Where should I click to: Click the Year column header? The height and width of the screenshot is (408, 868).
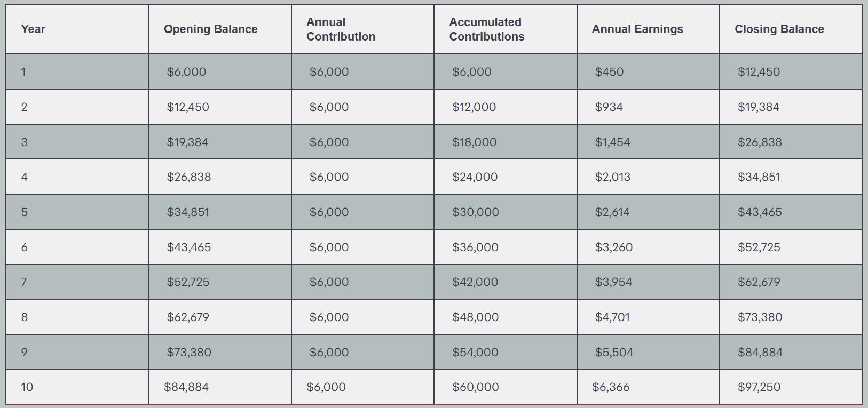pyautogui.click(x=33, y=29)
